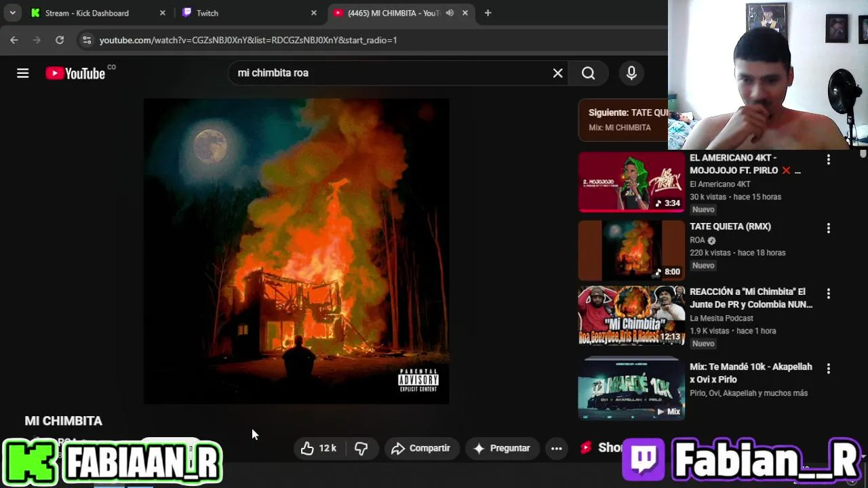Click the MI CHIMBITA video title
The height and width of the screenshot is (488, 868).
pos(64,421)
